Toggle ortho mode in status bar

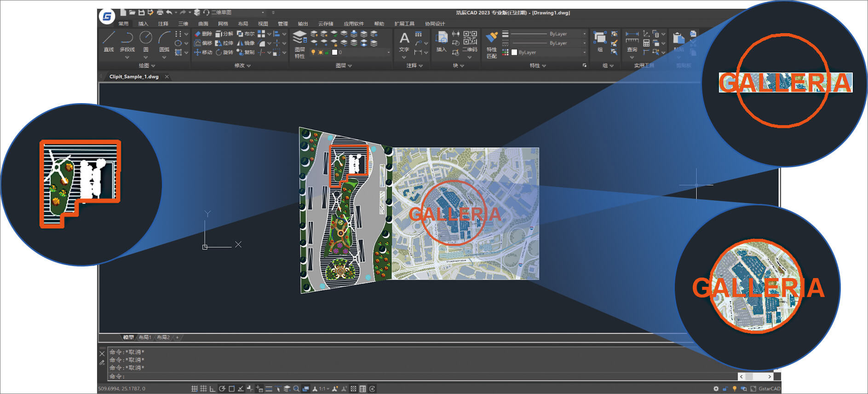coord(213,389)
